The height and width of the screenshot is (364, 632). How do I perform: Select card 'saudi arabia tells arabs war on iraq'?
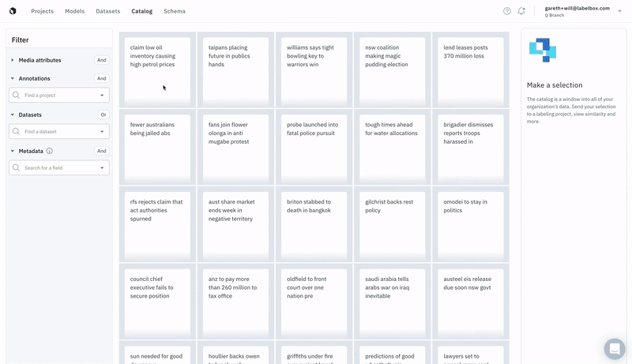392,302
